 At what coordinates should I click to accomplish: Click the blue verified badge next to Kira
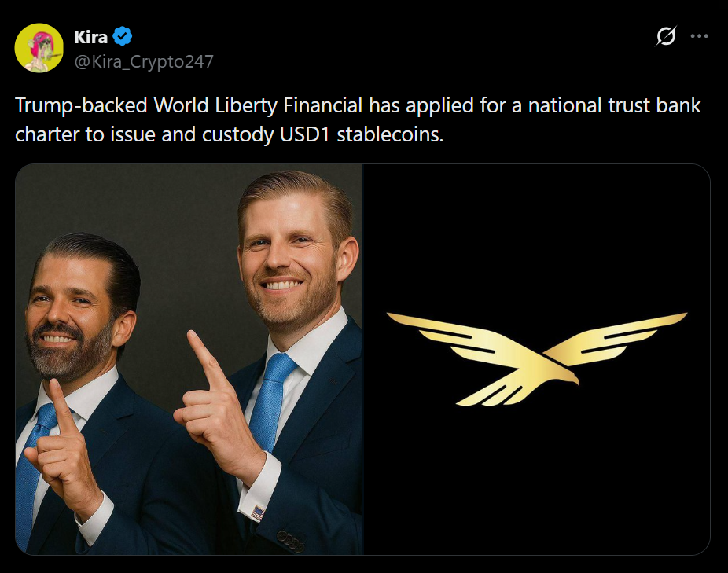click(x=123, y=36)
